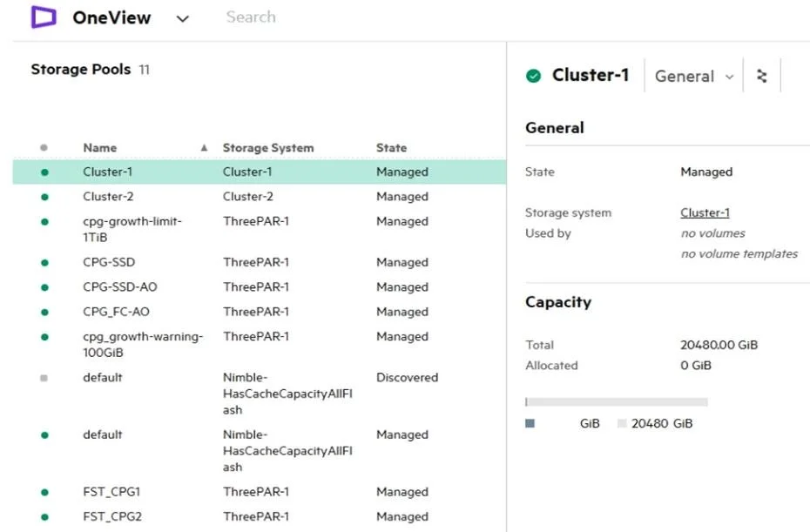The image size is (810, 532).
Task: Click the capacity usage bar
Action: point(617,402)
